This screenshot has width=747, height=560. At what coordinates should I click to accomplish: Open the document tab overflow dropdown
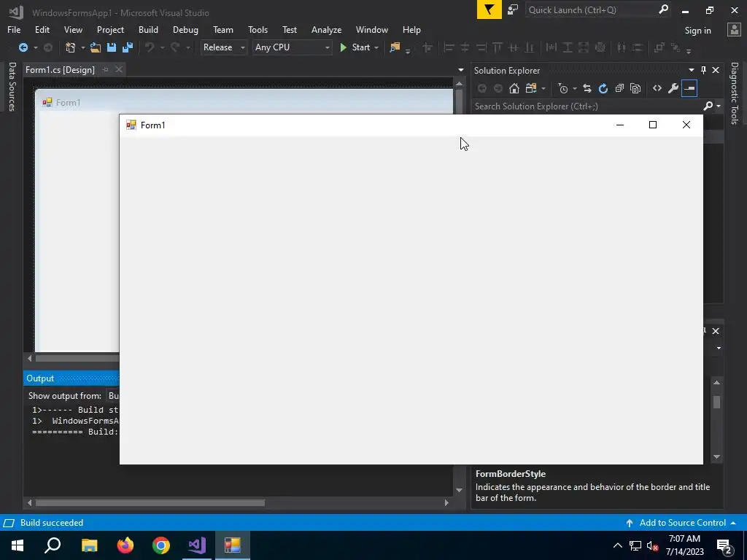coord(461,70)
